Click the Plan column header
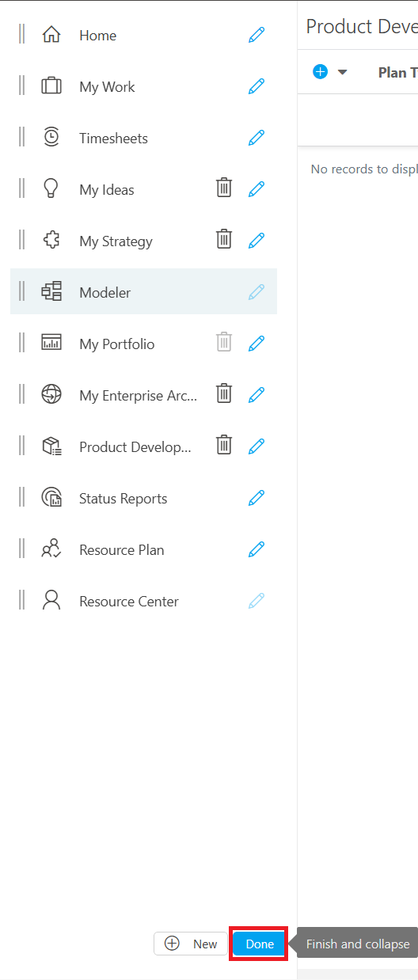The height and width of the screenshot is (980, 418). pyautogui.click(x=397, y=72)
